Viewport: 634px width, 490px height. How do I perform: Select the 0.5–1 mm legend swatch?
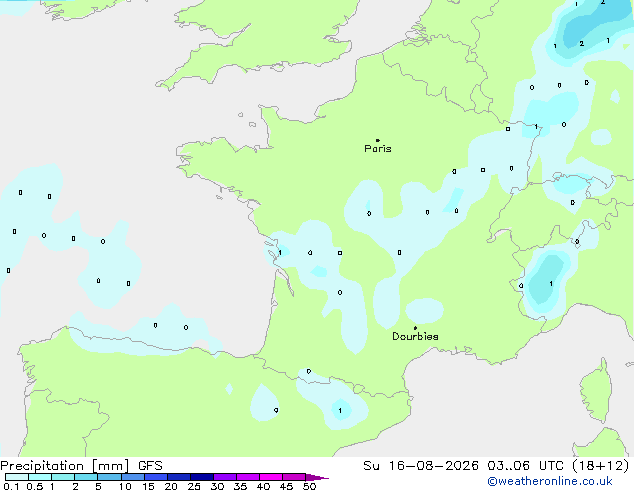click(40, 477)
